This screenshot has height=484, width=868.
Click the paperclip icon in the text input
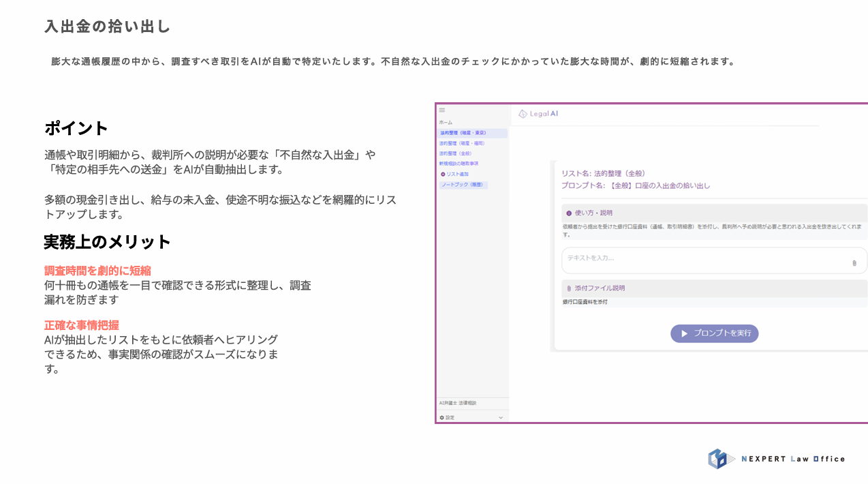click(x=854, y=263)
